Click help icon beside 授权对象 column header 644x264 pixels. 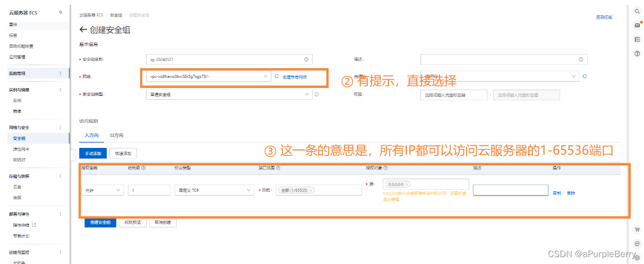(385, 168)
